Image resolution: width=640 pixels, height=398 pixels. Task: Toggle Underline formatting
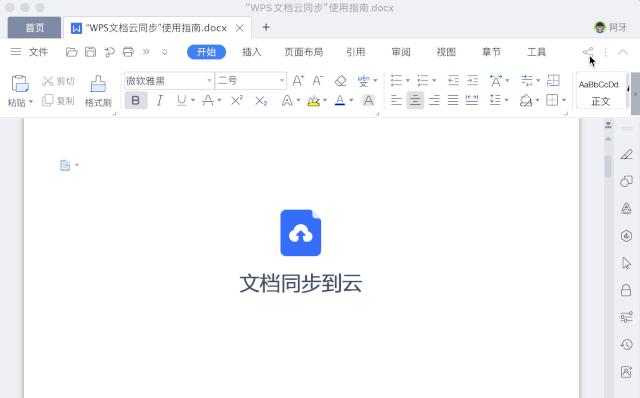point(182,100)
